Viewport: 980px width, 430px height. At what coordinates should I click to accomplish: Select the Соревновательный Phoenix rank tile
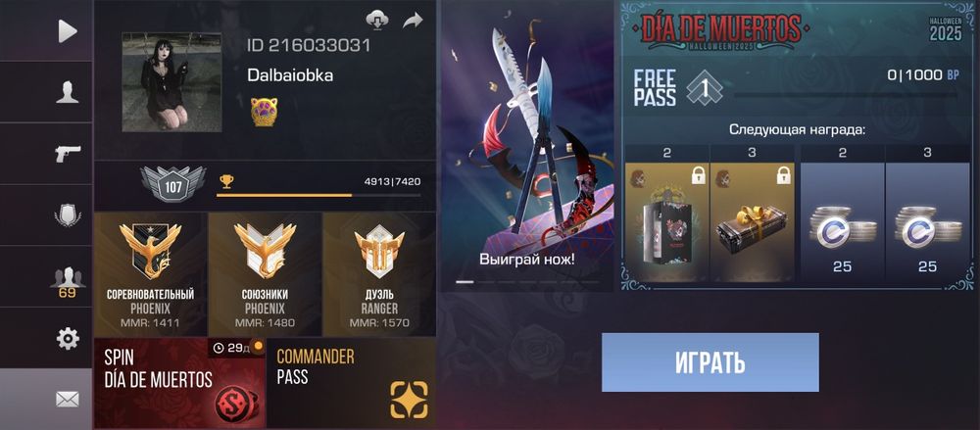click(151, 273)
